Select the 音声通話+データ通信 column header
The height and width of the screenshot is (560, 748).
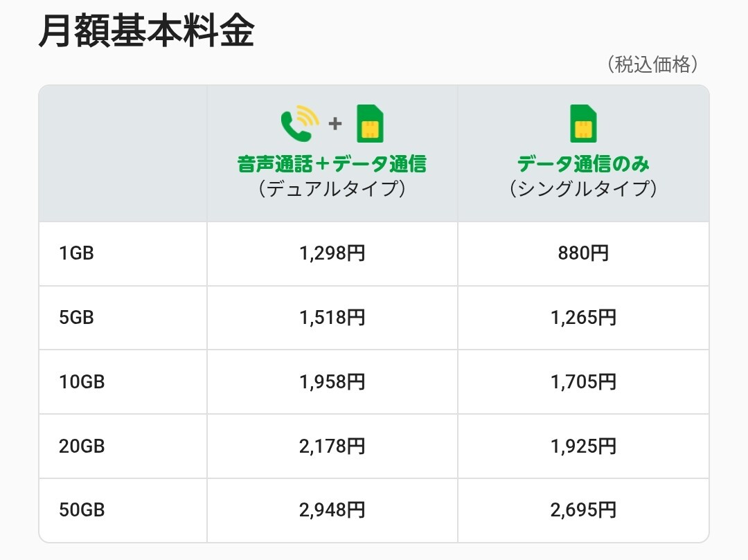(332, 164)
